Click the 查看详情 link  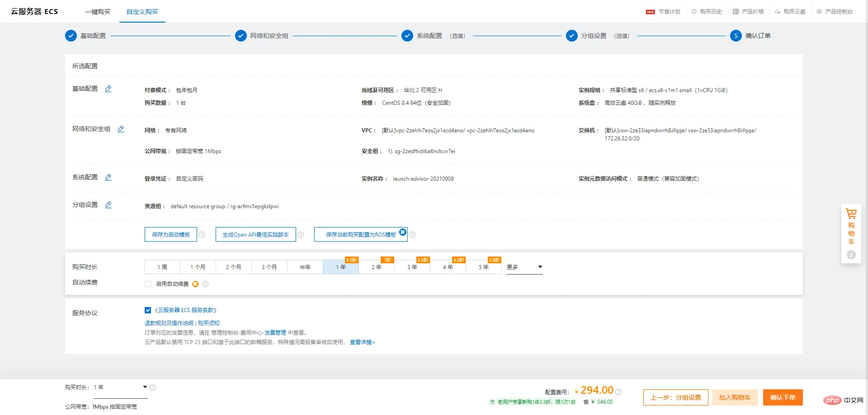[x=362, y=342]
